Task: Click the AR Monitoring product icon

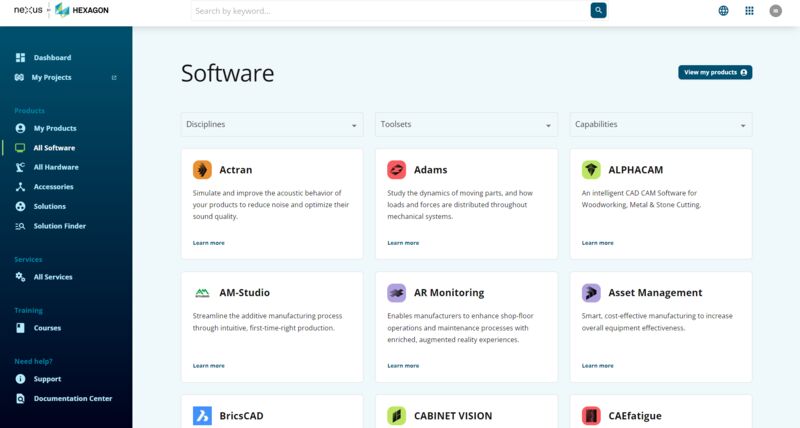Action: [396, 293]
